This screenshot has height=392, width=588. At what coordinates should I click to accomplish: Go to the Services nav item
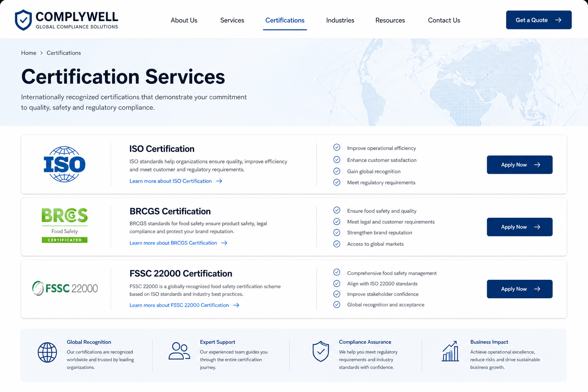(x=232, y=20)
